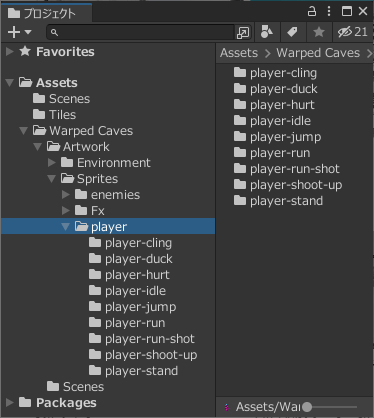
Task: Expand the enemies folder arrow
Action: (x=66, y=195)
